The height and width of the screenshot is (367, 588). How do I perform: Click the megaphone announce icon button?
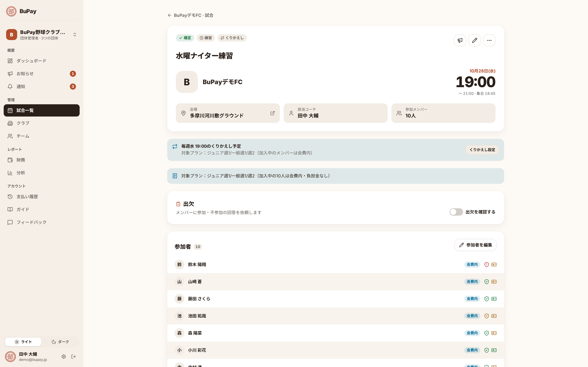460,40
